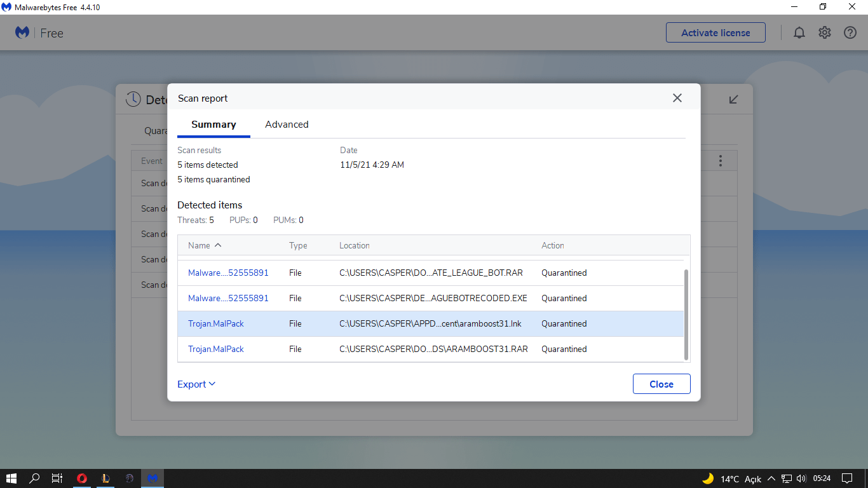Click the PUMs: 0 counter

[288, 220]
